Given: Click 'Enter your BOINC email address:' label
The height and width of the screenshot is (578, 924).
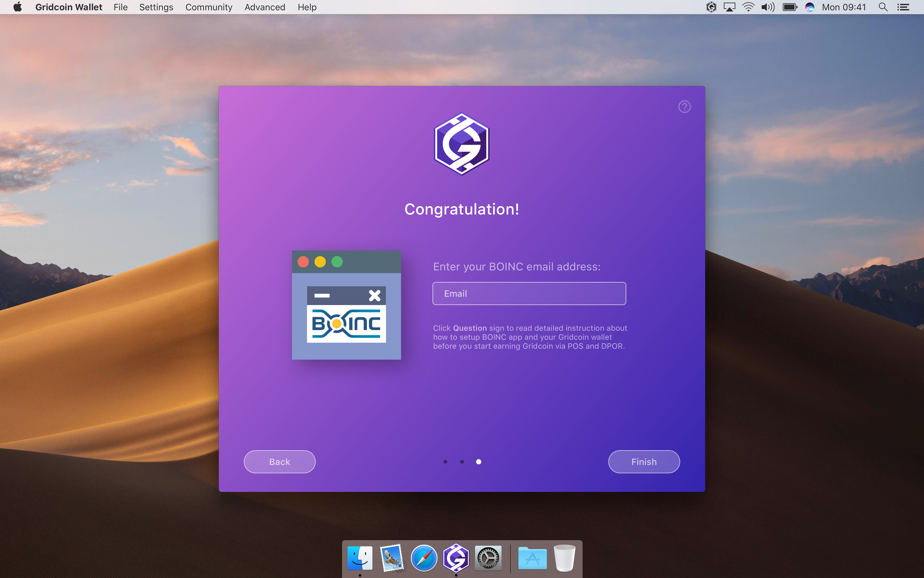Looking at the screenshot, I should coord(517,267).
